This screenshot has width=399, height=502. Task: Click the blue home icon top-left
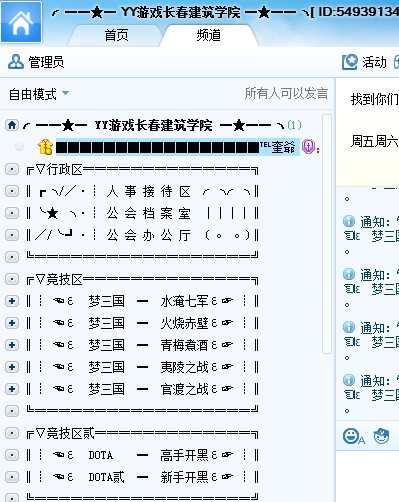point(21,22)
